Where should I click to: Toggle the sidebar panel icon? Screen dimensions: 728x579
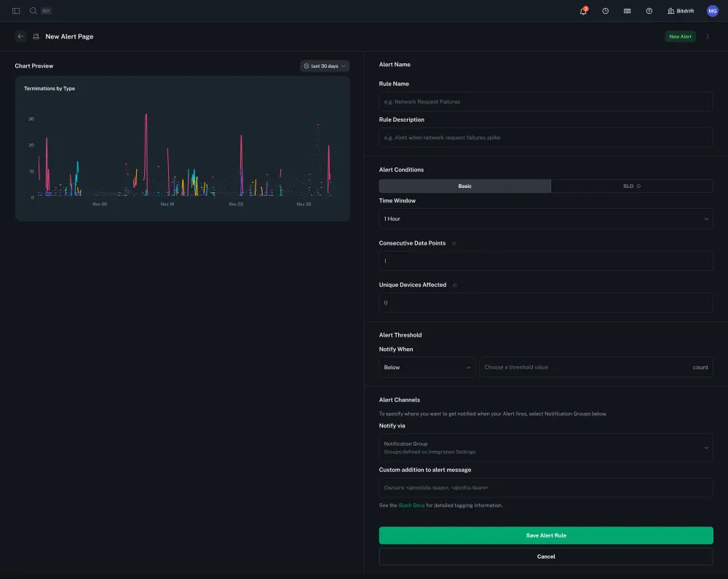16,11
